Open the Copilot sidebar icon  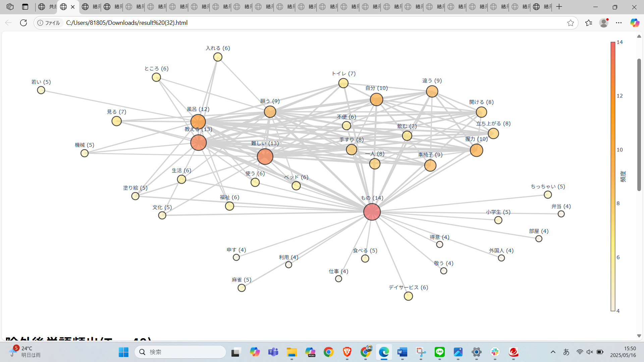point(635,23)
